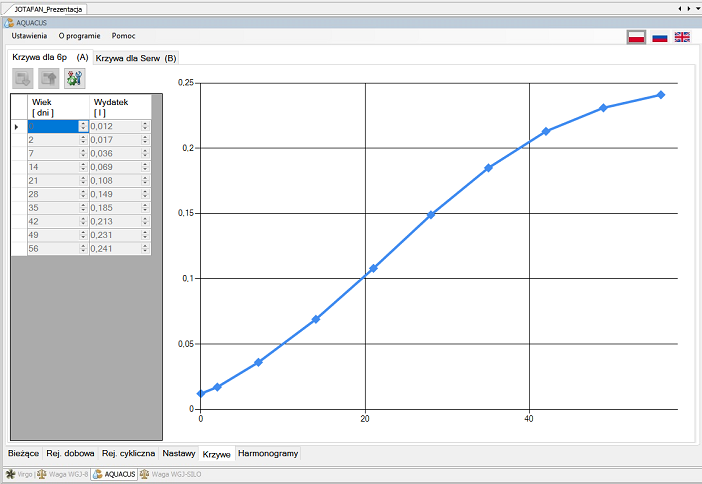Click the spinner on Wiek value 14
The width and height of the screenshot is (702, 484).
pyautogui.click(x=83, y=168)
